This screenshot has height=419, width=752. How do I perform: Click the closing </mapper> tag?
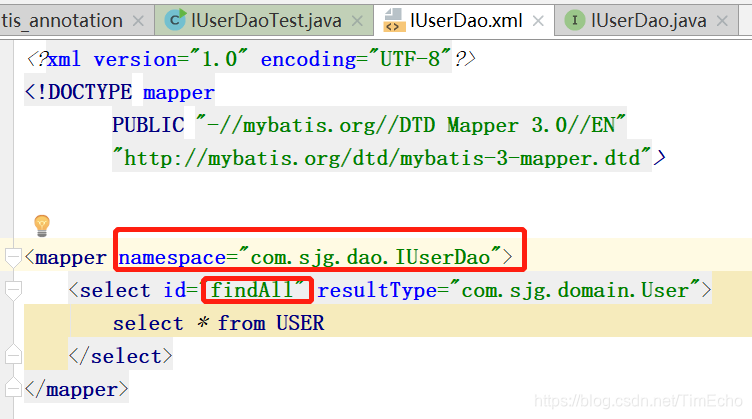click(x=76, y=389)
